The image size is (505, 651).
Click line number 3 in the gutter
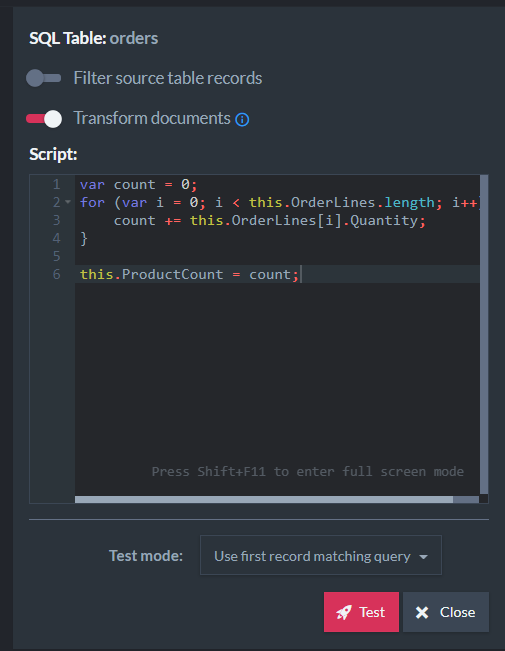(x=56, y=220)
